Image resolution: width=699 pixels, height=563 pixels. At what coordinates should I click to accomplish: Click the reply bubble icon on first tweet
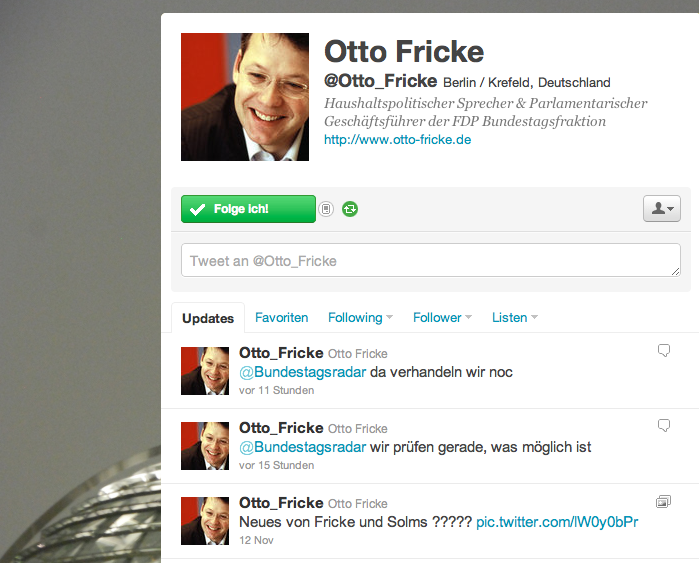point(664,350)
